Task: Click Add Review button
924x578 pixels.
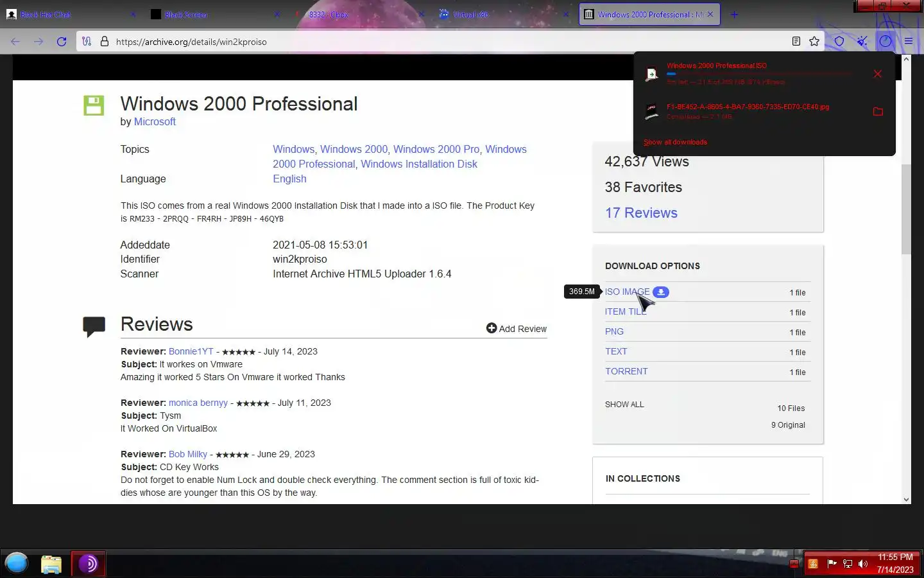Action: [517, 328]
